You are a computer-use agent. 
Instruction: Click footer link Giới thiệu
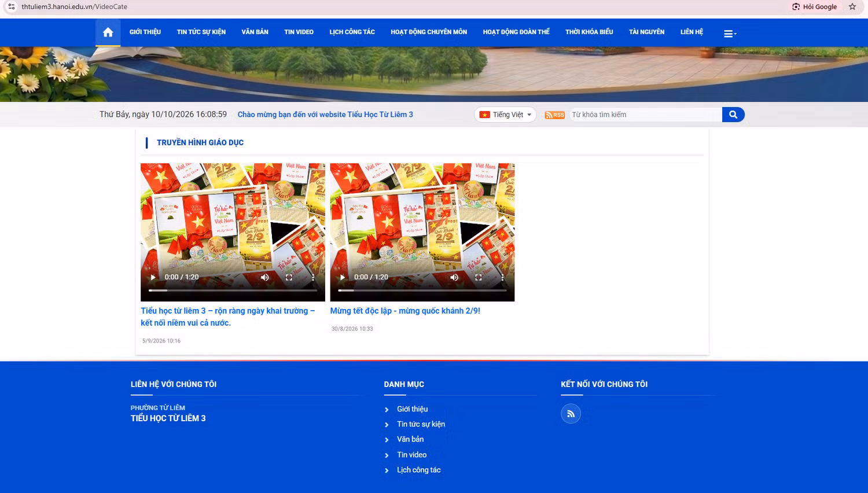click(412, 409)
